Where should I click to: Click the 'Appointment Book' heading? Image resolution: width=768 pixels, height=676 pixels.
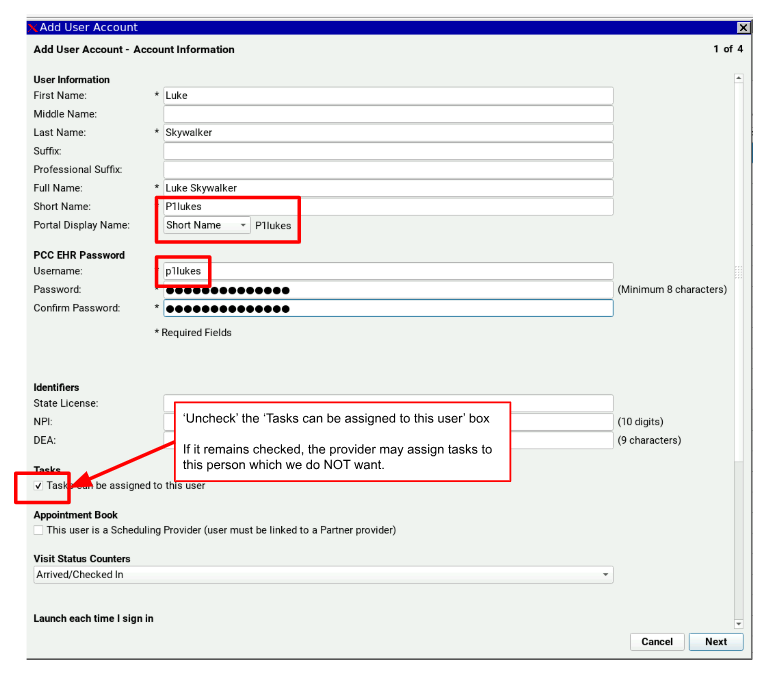click(75, 515)
